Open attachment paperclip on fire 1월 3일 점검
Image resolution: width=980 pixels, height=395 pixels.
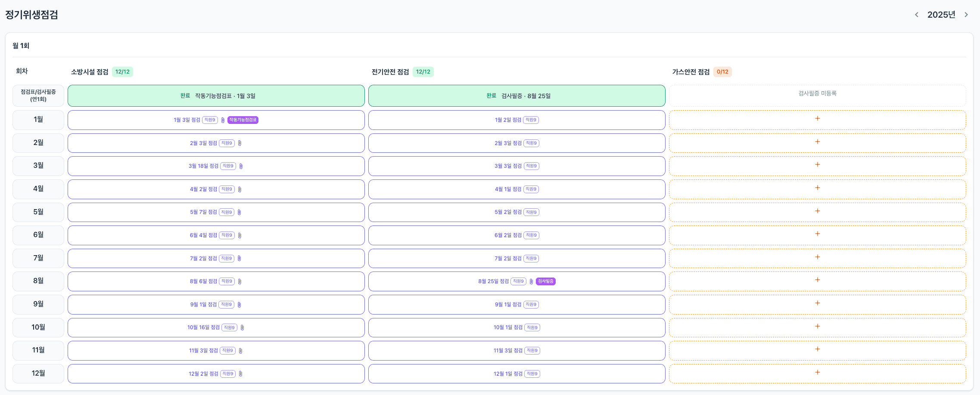(x=223, y=120)
